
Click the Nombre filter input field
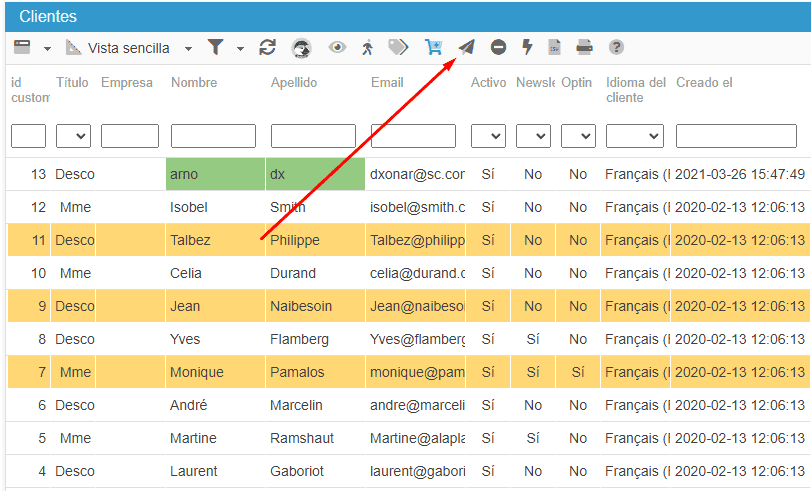[213, 136]
